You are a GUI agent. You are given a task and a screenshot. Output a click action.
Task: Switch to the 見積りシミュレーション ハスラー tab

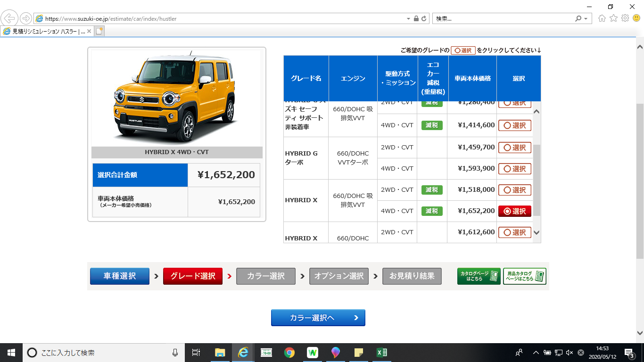point(47,32)
